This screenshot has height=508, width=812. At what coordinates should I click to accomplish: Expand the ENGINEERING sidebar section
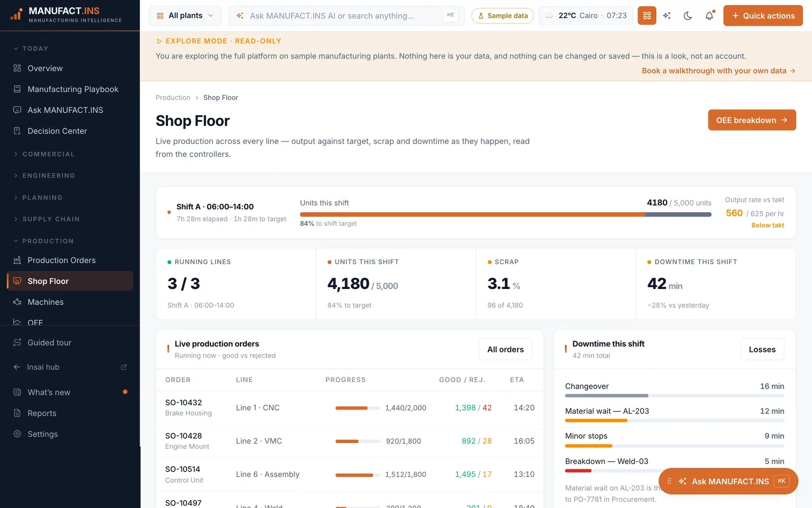click(44, 176)
